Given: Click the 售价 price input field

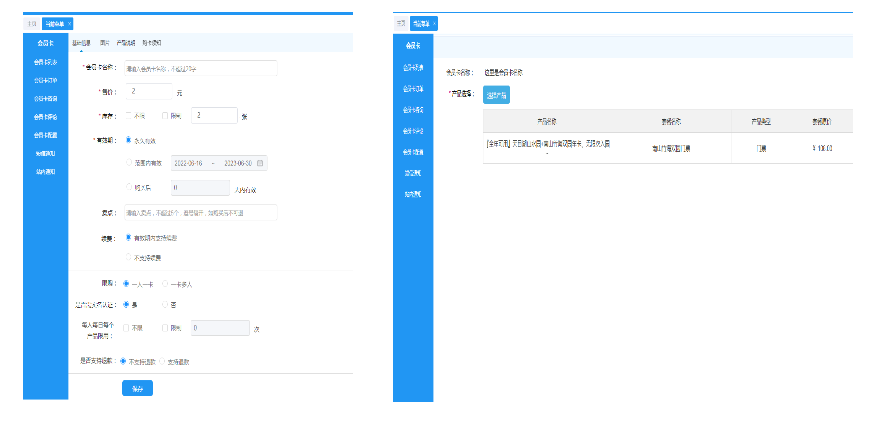Looking at the screenshot, I should [148, 92].
